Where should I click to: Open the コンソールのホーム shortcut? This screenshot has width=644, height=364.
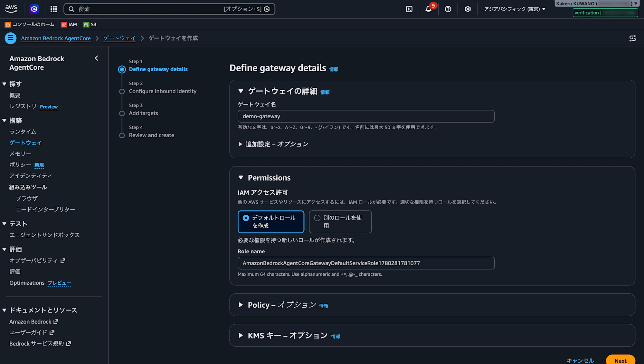[30, 25]
